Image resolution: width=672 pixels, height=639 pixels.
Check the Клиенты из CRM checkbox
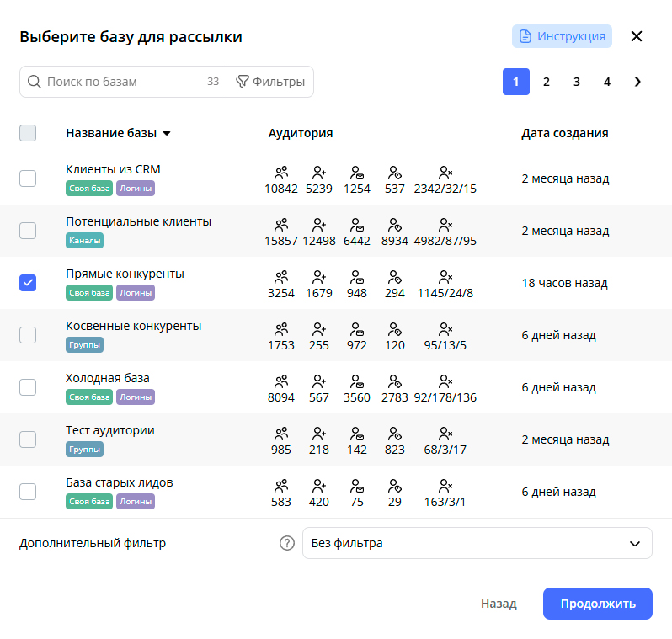pyautogui.click(x=28, y=178)
